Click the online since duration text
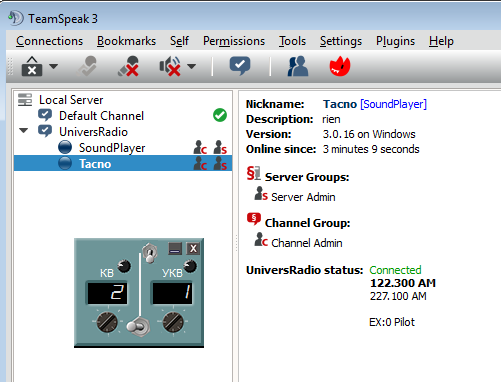The image size is (501, 382). [x=371, y=149]
